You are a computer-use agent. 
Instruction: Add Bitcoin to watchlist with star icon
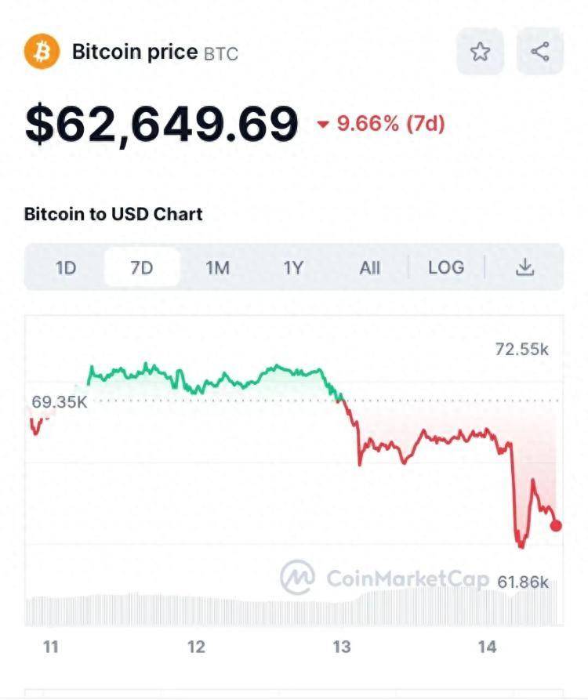point(480,53)
